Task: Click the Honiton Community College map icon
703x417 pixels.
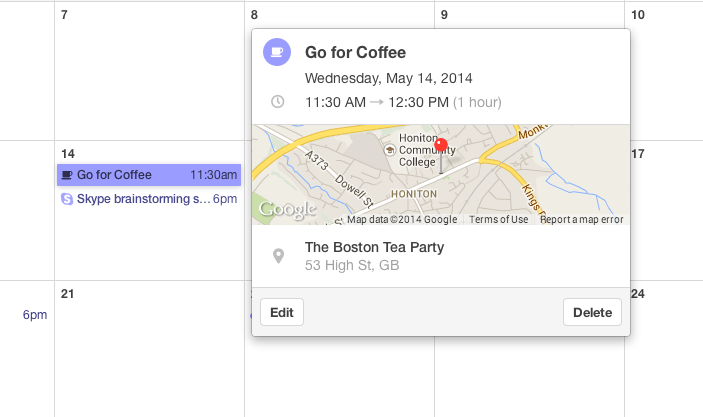Action: [x=390, y=150]
